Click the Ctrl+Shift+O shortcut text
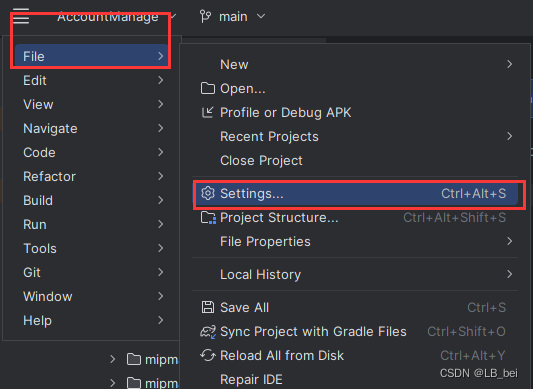This screenshot has height=389, width=533. point(466,332)
